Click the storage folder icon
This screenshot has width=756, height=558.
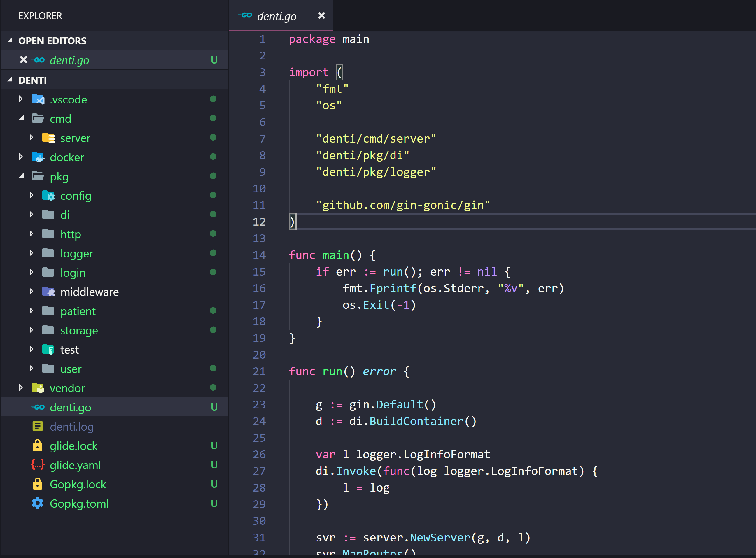(48, 330)
